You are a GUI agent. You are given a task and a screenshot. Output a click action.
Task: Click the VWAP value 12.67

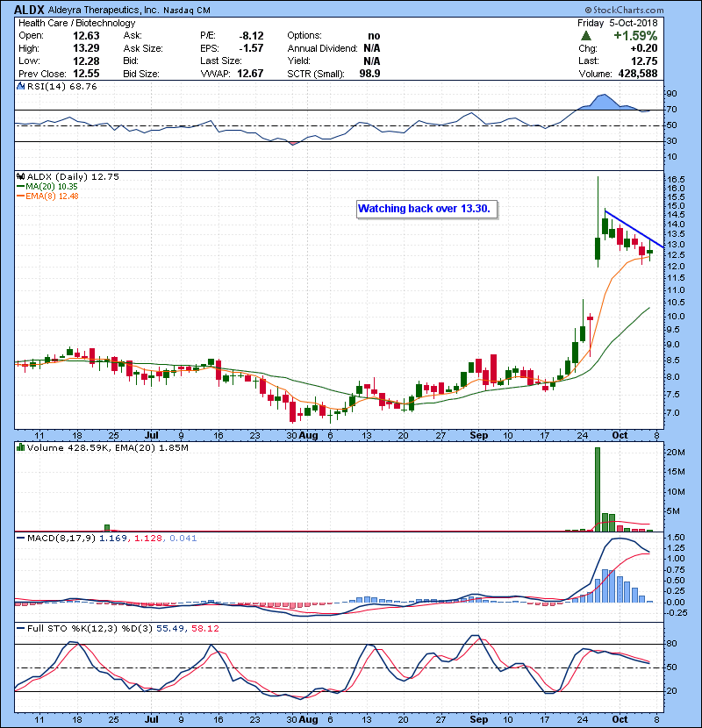click(x=250, y=74)
